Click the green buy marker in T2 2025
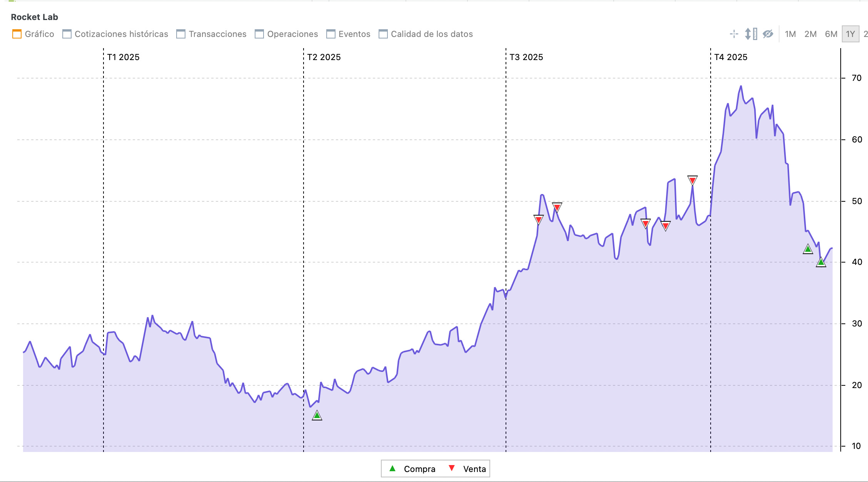The height and width of the screenshot is (482, 868). click(317, 415)
